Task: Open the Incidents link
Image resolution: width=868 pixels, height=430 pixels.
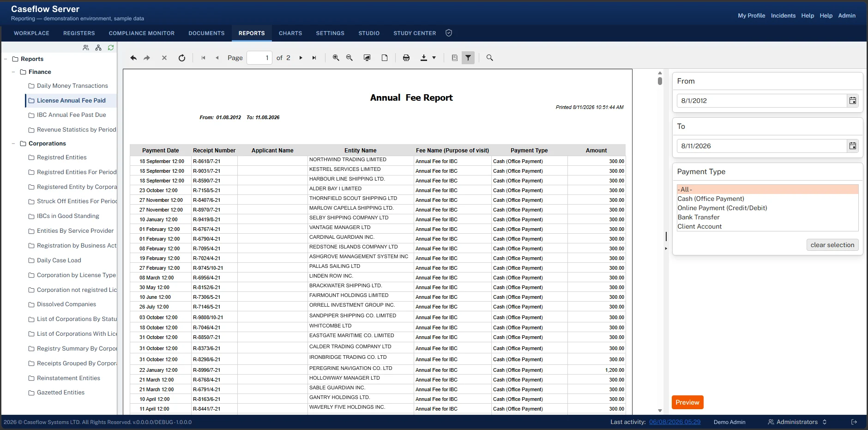Action: pos(783,15)
